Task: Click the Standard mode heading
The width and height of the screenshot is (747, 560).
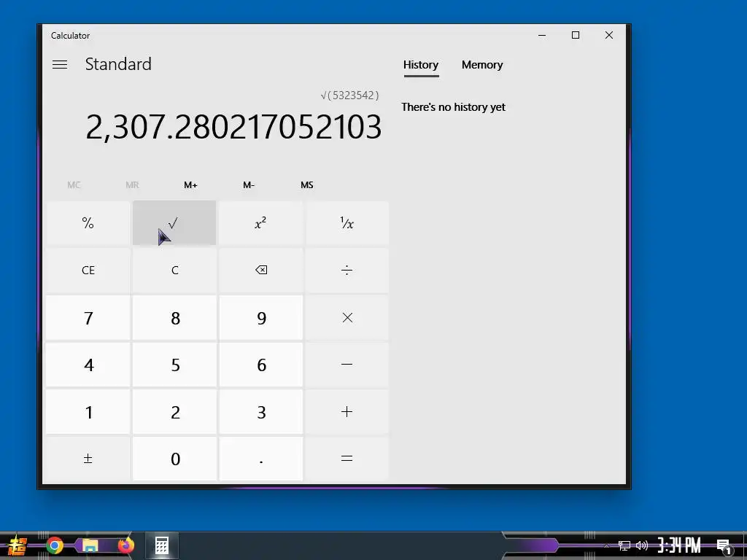Action: pyautogui.click(x=118, y=64)
